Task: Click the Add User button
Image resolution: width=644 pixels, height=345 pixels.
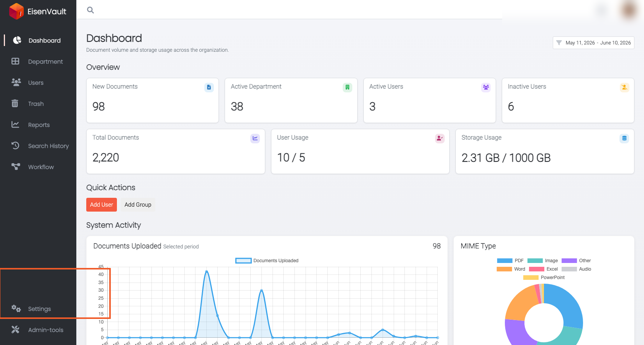Action: pos(102,205)
